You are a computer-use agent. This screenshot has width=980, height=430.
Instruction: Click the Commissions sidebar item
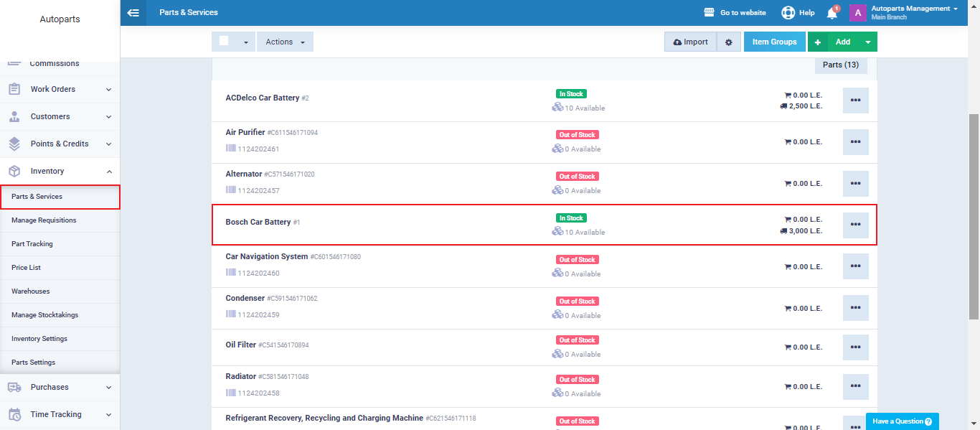point(55,63)
